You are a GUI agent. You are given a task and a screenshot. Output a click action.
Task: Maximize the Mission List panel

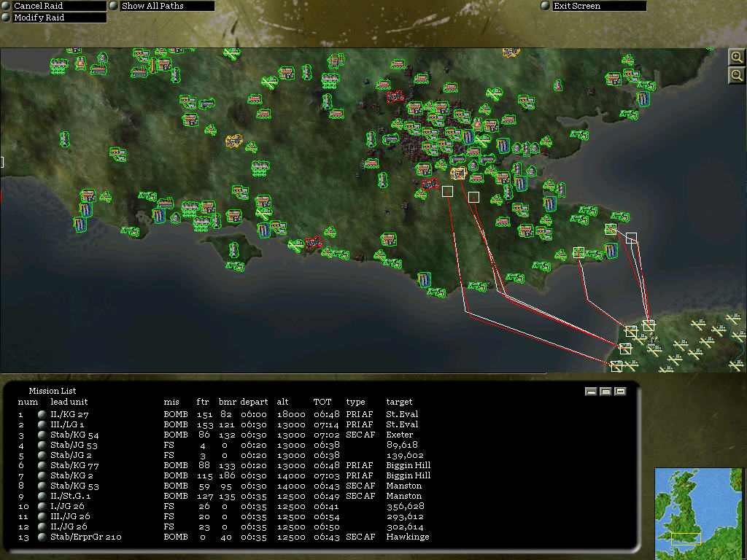click(x=620, y=392)
